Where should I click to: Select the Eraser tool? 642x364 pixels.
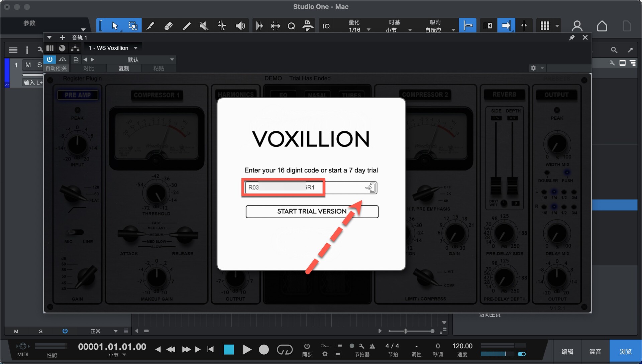pyautogui.click(x=168, y=26)
